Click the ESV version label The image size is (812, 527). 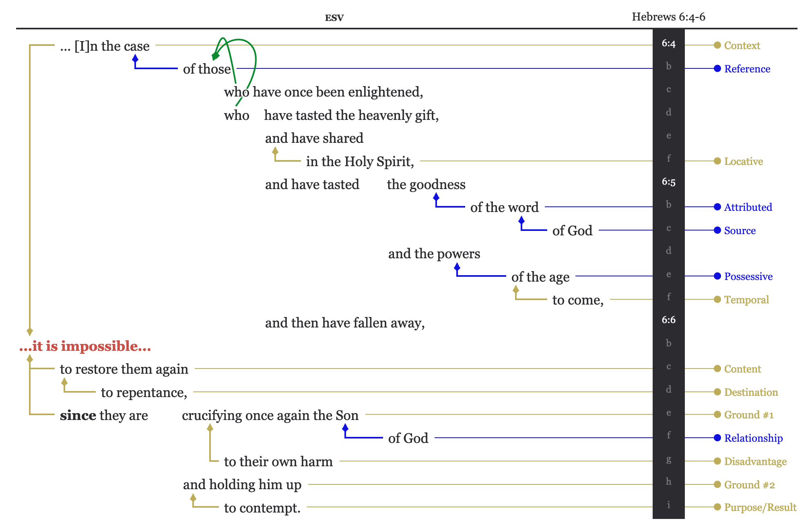click(x=334, y=18)
